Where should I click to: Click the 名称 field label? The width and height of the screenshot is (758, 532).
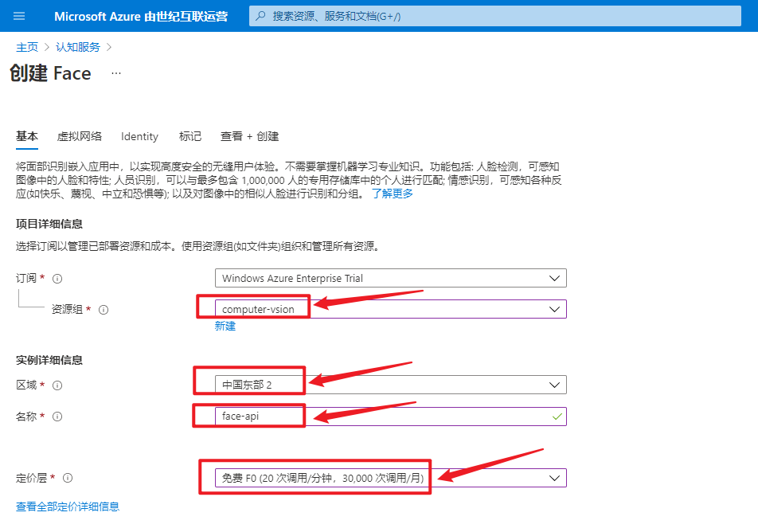26,417
